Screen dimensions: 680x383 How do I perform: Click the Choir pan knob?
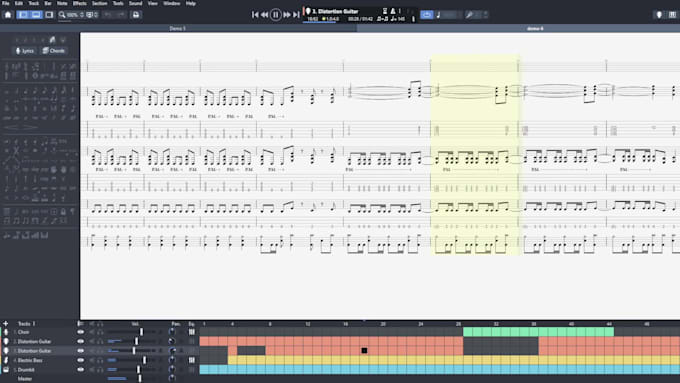point(172,332)
